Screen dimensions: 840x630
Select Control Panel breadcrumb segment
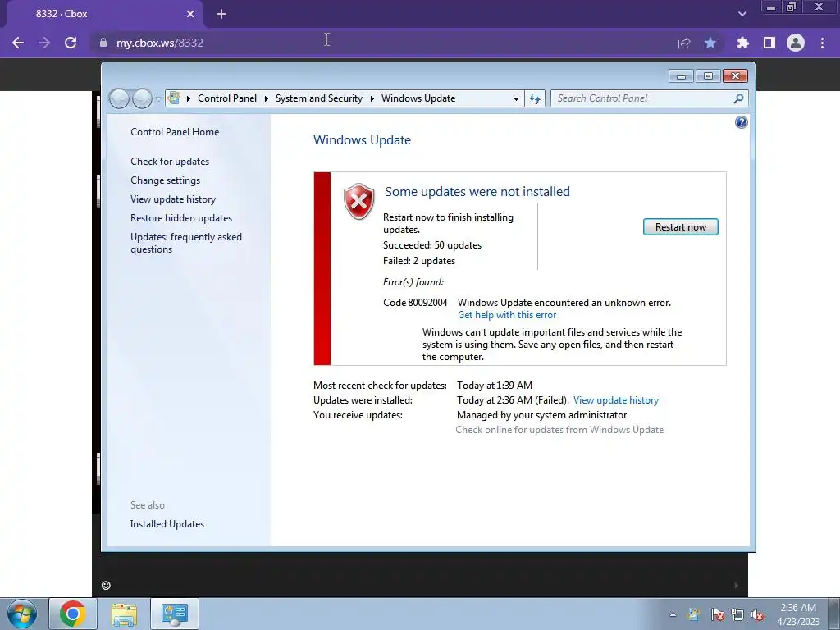pyautogui.click(x=227, y=98)
